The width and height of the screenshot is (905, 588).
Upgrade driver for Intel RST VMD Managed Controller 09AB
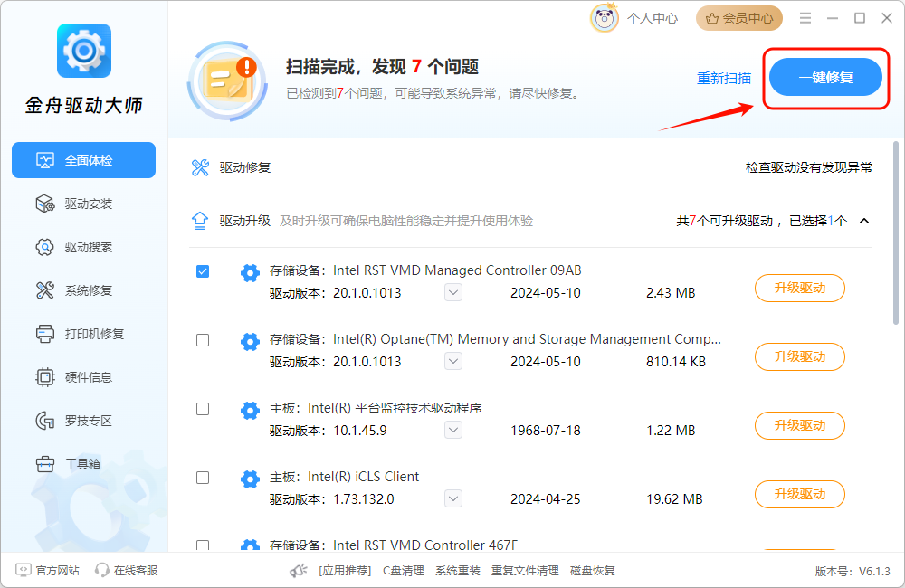coord(800,288)
